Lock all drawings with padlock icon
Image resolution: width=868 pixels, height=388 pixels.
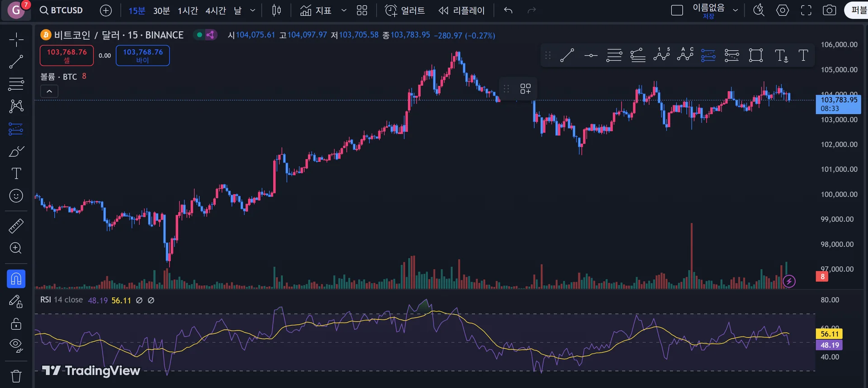(16, 323)
